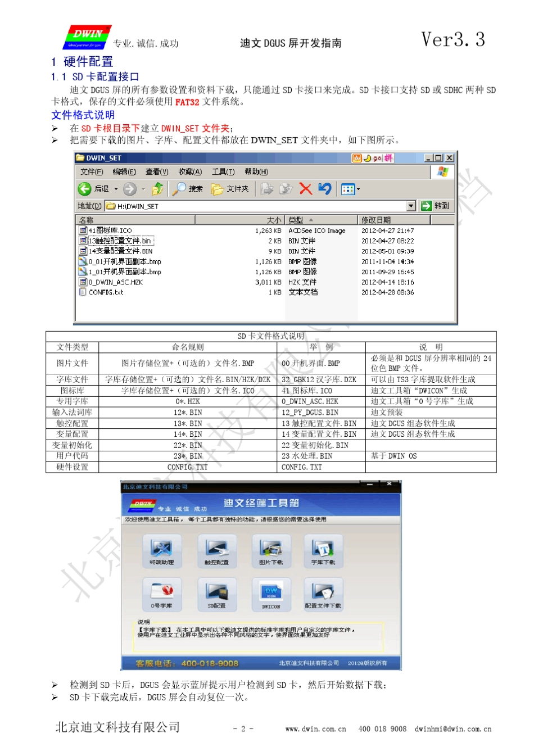Click the DWIN logo in page header
This screenshot has height=756, width=534.
point(87,37)
